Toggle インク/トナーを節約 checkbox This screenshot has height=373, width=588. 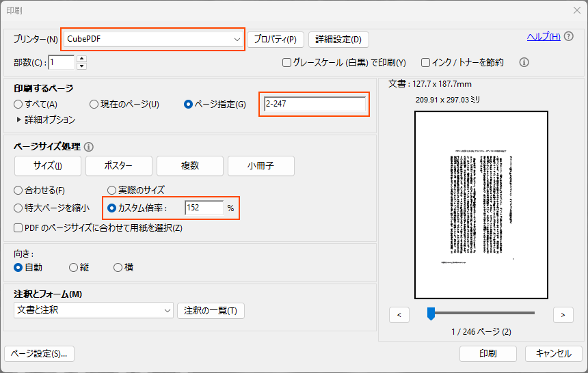425,63
